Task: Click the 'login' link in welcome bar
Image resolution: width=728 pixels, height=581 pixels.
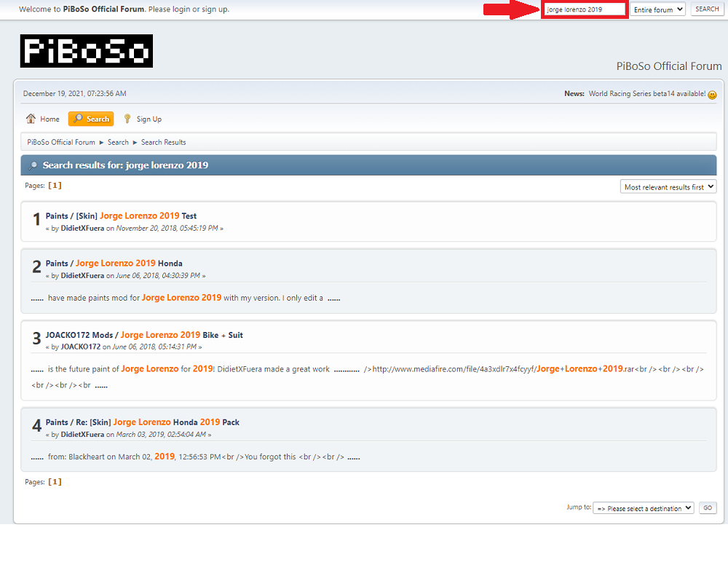Action: pyautogui.click(x=181, y=9)
